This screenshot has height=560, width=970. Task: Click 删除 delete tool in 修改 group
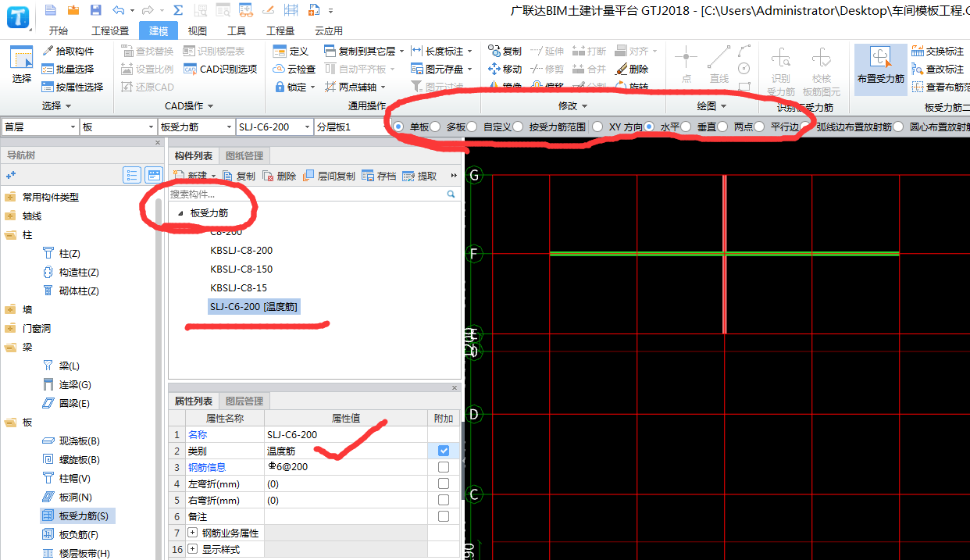pyautogui.click(x=631, y=69)
